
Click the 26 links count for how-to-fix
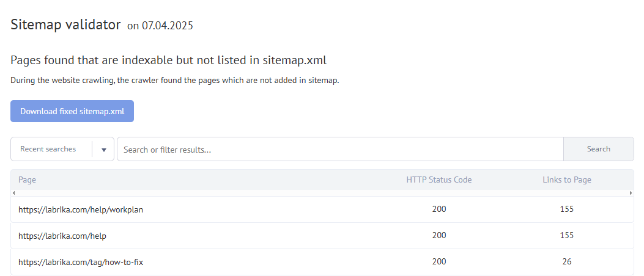click(x=567, y=261)
